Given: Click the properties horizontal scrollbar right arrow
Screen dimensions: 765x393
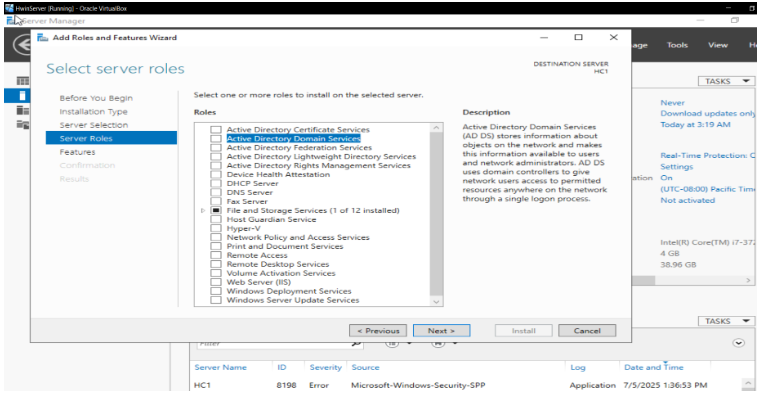Looking at the screenshot, I should coord(748,281).
